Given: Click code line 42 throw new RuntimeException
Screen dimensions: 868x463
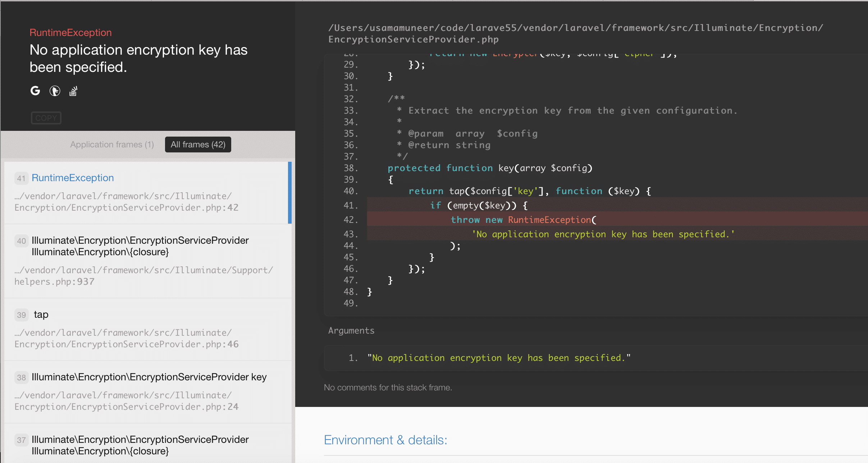Looking at the screenshot, I should (x=617, y=220).
